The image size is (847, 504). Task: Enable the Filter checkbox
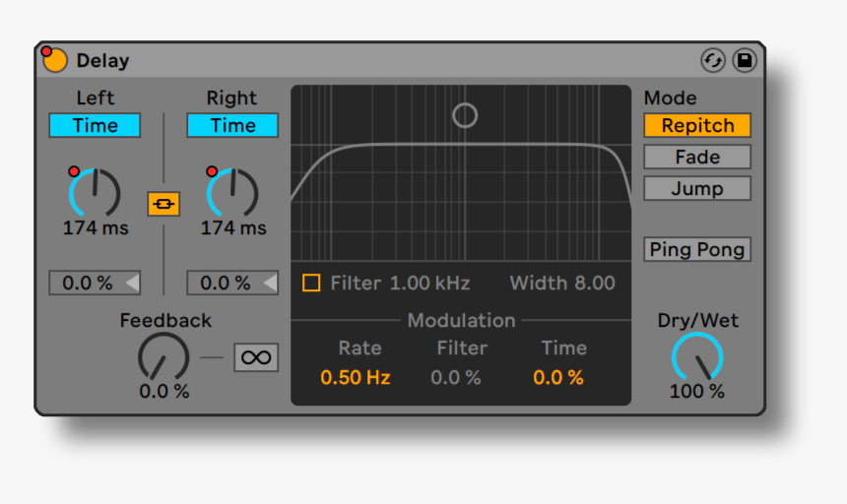(311, 283)
